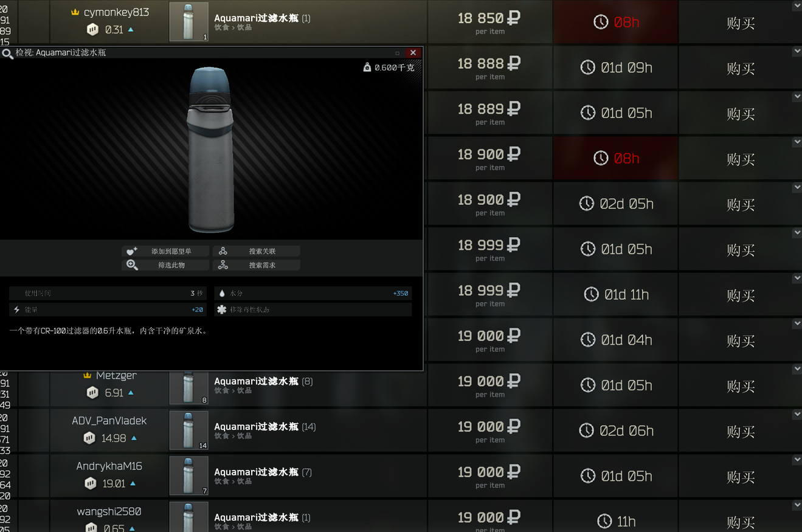This screenshot has height=532, width=802.
Task: Click the ruble symbol after price 18 888
Action: [x=514, y=63]
